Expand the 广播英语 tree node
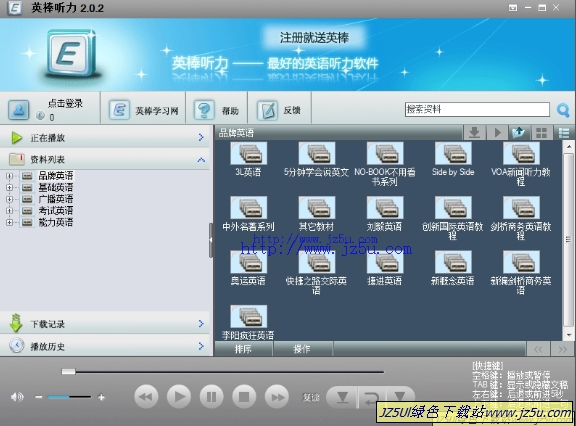 pyautogui.click(x=10, y=199)
